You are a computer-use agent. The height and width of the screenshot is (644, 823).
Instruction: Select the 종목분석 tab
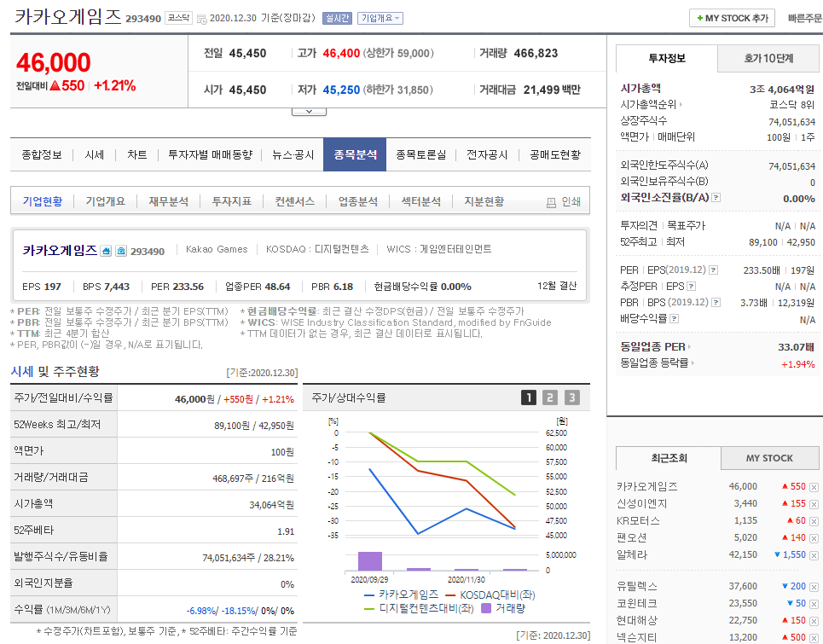[355, 155]
